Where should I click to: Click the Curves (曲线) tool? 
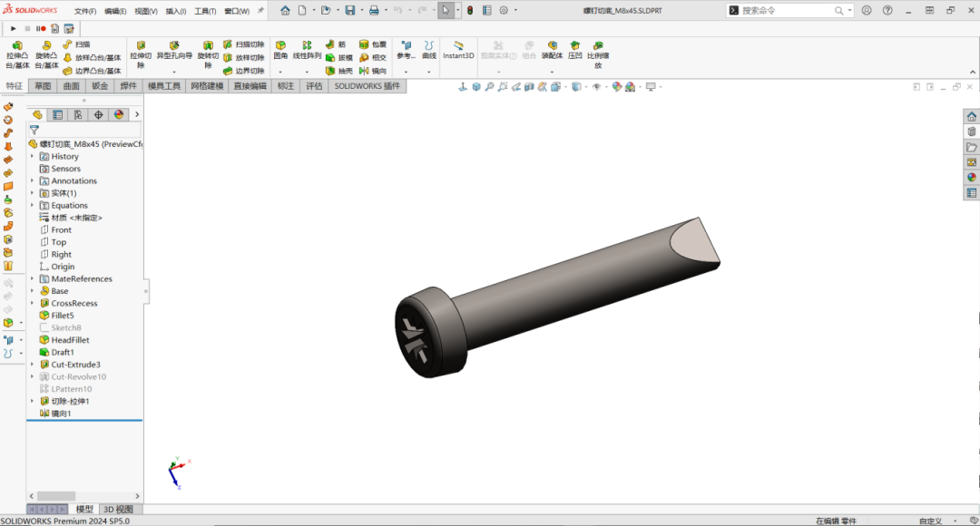[428, 51]
